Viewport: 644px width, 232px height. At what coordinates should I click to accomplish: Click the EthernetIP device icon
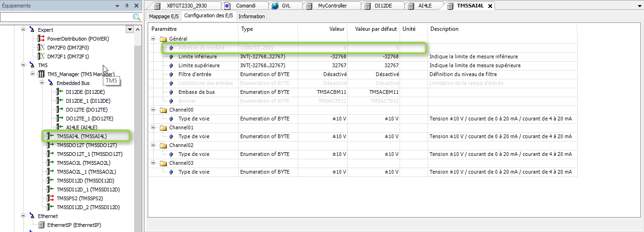point(41,225)
